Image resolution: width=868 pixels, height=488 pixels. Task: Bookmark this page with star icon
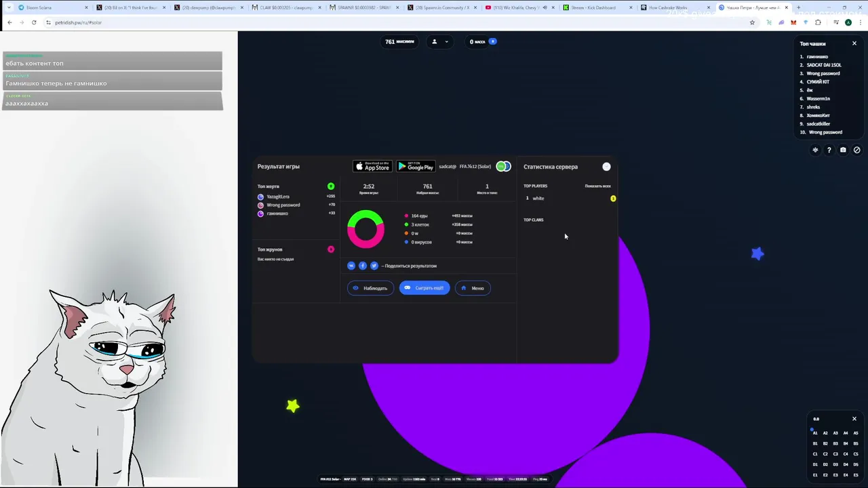752,22
